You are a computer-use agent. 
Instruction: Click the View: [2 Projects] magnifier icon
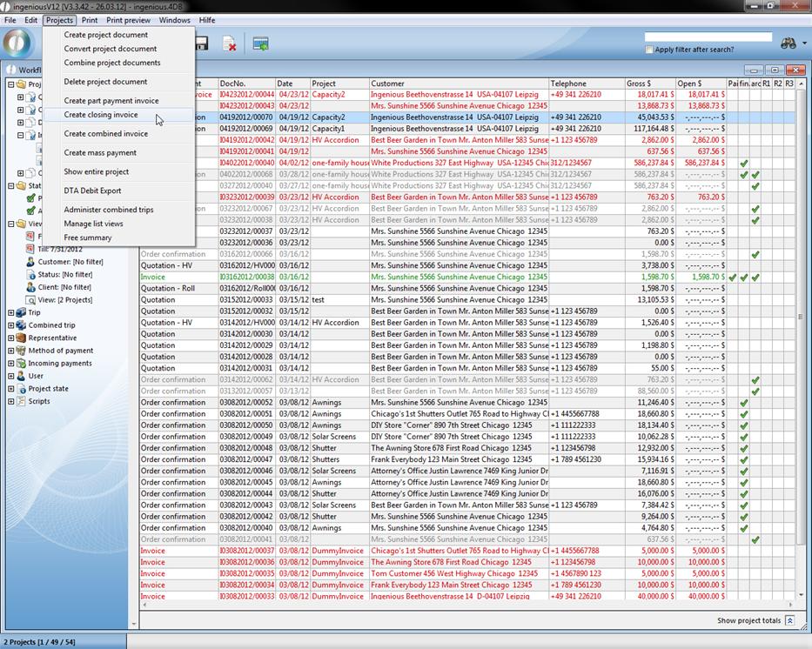(x=30, y=299)
